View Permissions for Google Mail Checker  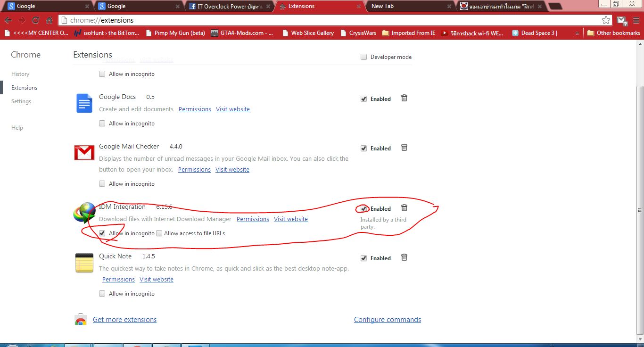[x=194, y=170]
